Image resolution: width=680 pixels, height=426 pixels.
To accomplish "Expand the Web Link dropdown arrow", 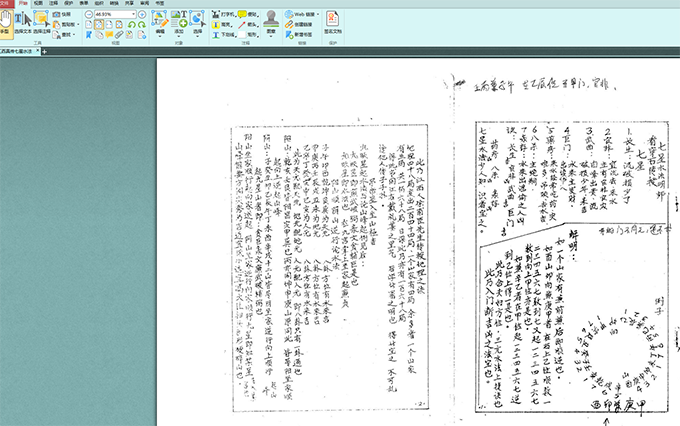I will pyautogui.click(x=318, y=14).
